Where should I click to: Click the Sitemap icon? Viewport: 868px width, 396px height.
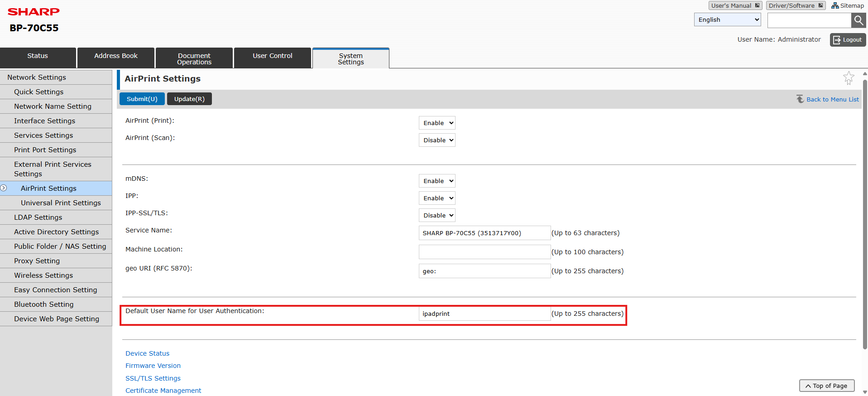click(835, 5)
